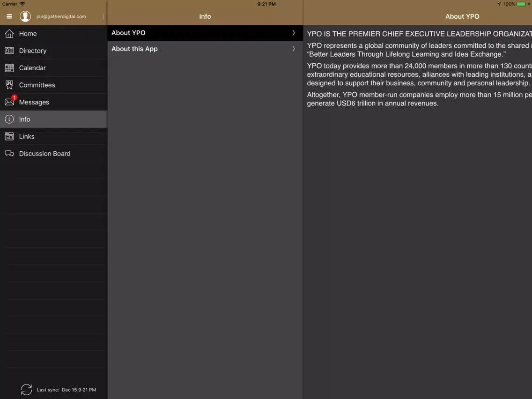Open the account chevron beside the email
The height and width of the screenshot is (399, 532).
pyautogui.click(x=103, y=16)
